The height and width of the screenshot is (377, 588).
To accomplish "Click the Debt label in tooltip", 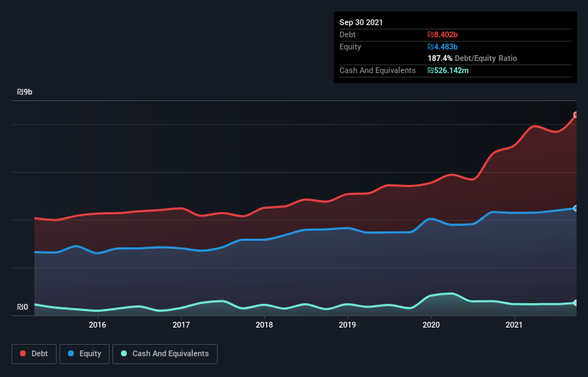I will coord(347,34).
